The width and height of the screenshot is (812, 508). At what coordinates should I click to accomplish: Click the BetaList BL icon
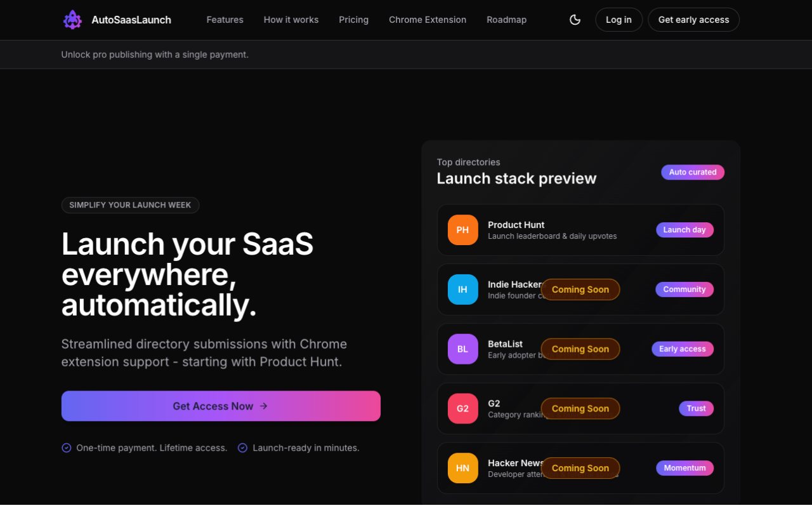(x=462, y=349)
